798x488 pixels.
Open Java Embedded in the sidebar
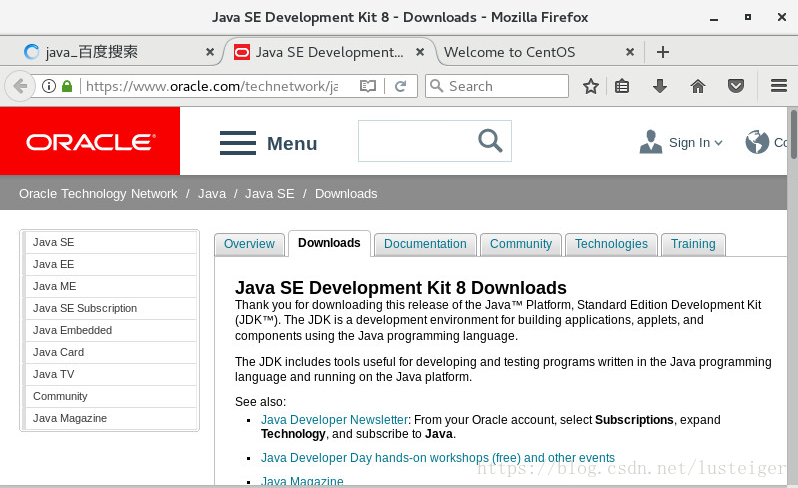point(110,330)
